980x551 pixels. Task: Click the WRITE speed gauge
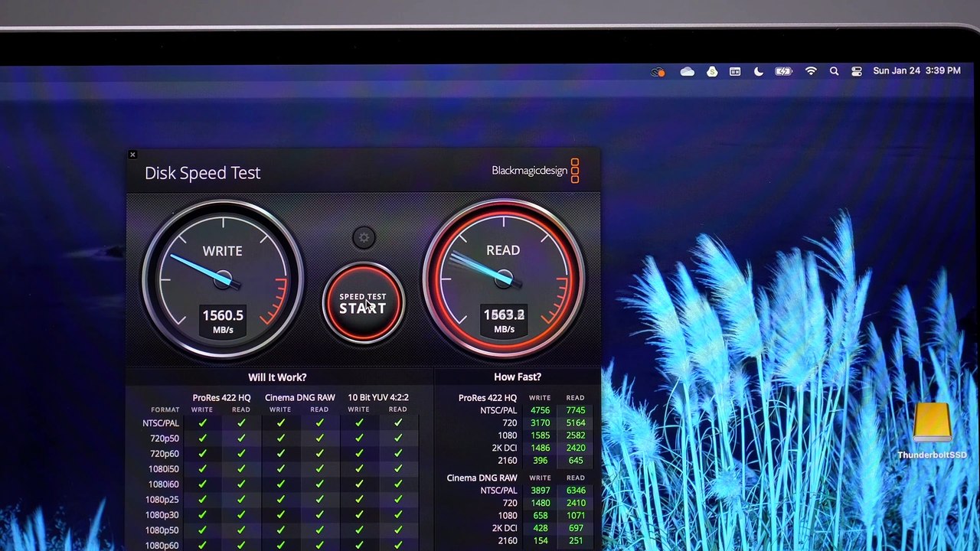pyautogui.click(x=223, y=279)
